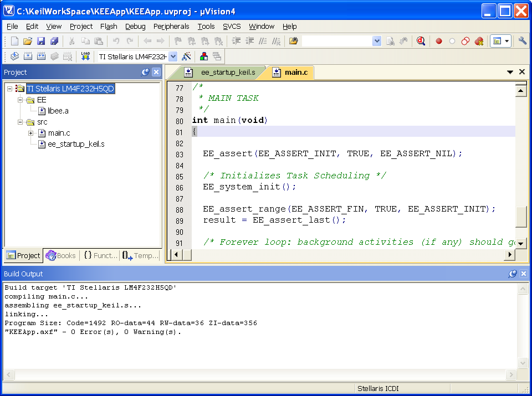
Task: Click Manage Project Items icon
Action: (203, 56)
